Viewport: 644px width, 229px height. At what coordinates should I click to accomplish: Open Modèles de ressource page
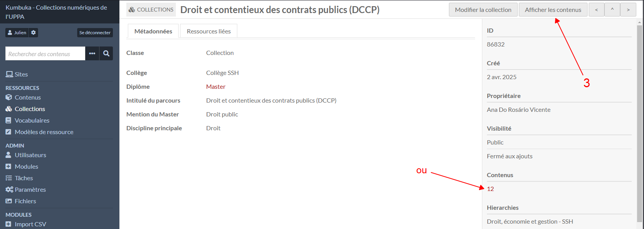tap(44, 132)
